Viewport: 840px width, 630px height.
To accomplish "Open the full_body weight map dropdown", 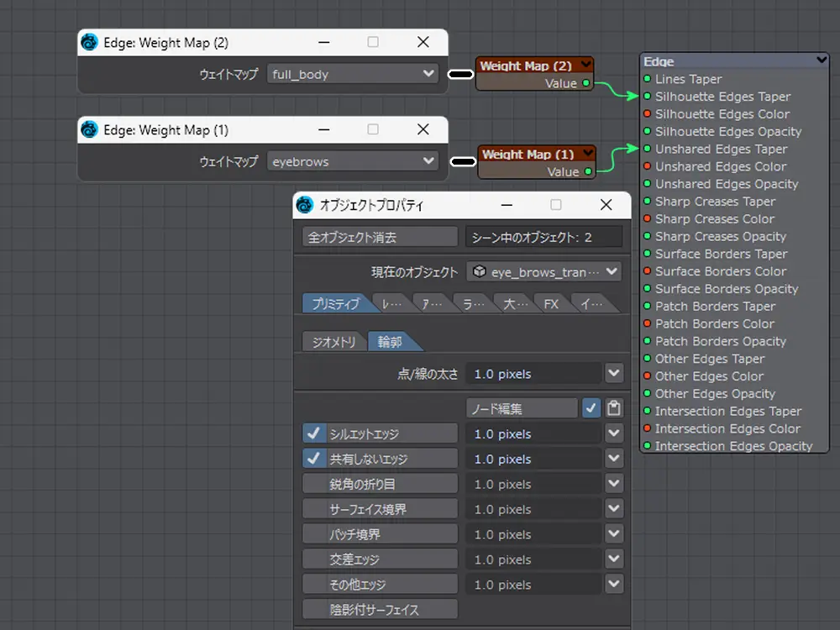I will pos(353,74).
